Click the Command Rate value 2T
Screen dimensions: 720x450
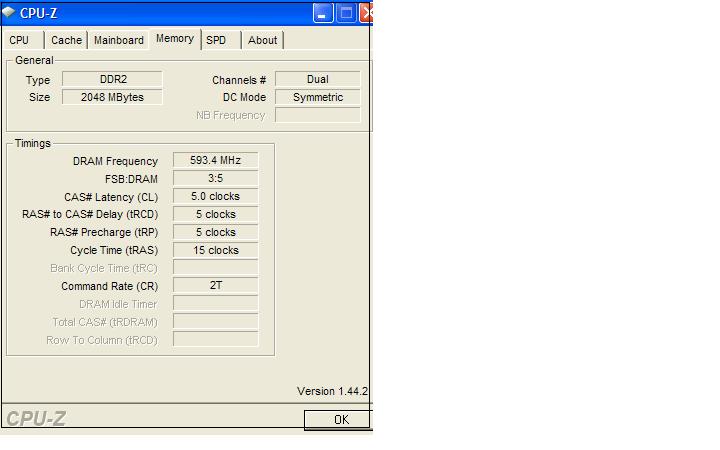pos(215,286)
